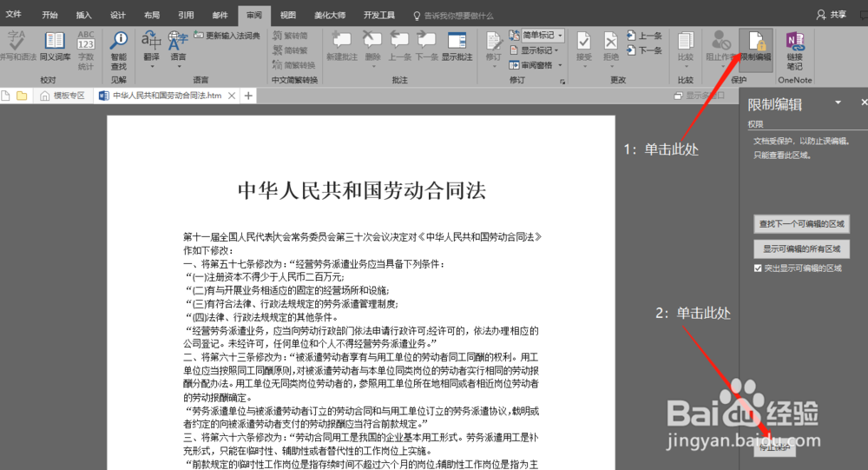Screen dimensions: 868x470
Task: Jump to previous change 上一条 in 更改 group
Action: click(x=644, y=36)
